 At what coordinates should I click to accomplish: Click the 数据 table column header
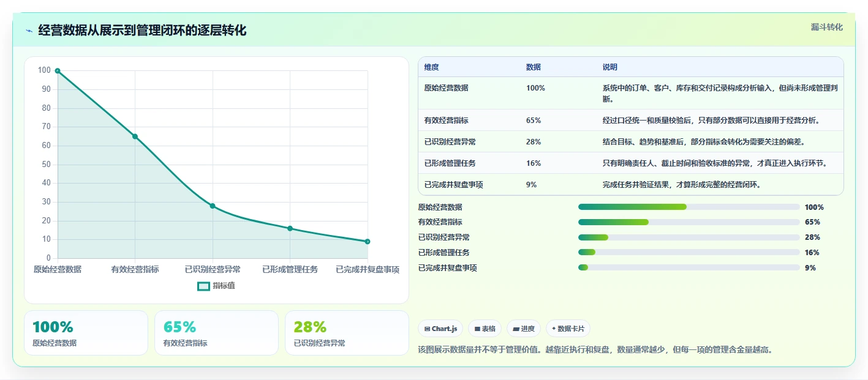click(x=533, y=67)
